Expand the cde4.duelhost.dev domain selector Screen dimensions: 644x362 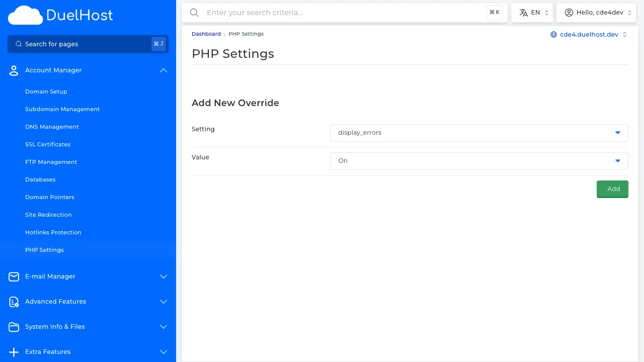click(624, 35)
